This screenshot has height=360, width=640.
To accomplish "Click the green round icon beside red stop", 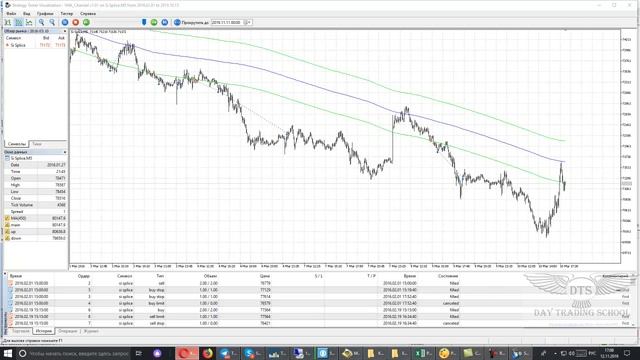I will coord(86,22).
